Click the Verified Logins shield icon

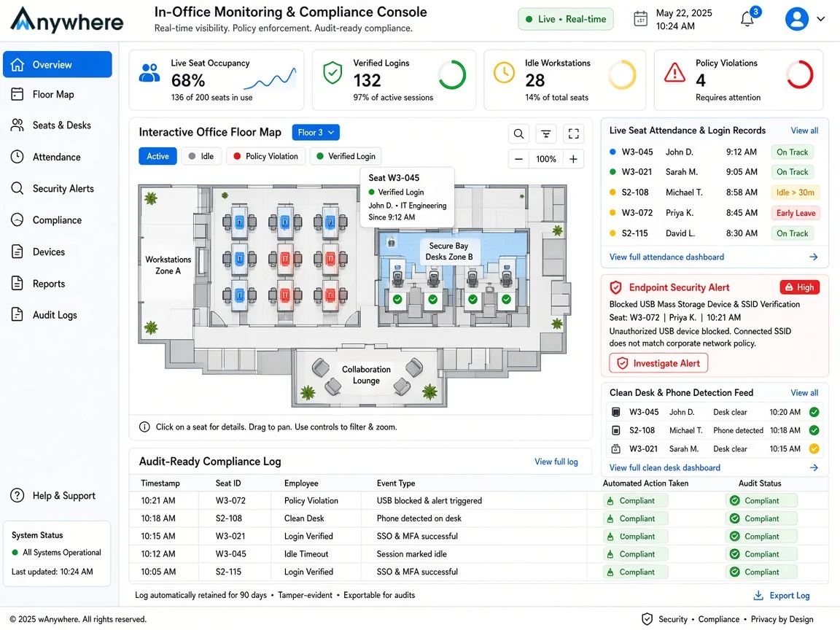click(x=332, y=73)
